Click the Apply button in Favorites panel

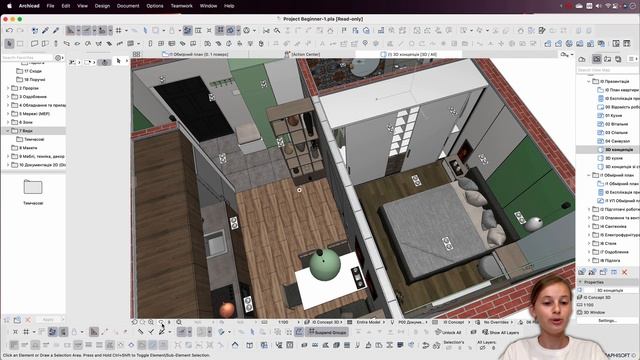coord(48,320)
